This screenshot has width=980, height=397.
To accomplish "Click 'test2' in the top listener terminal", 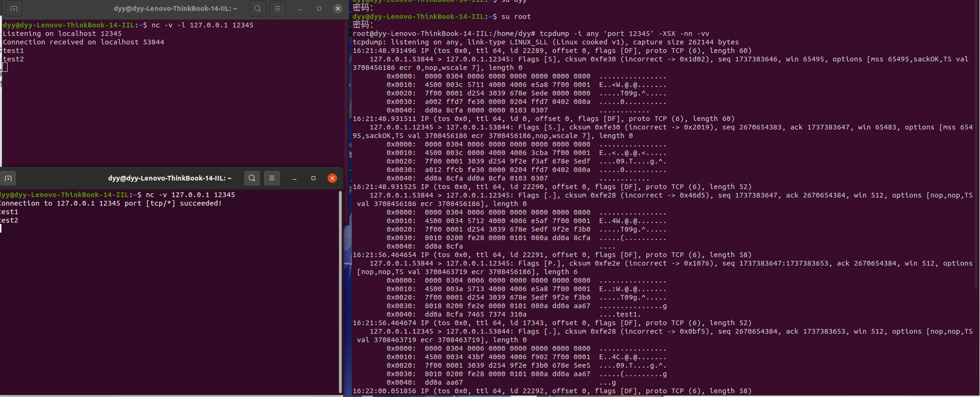I will point(13,59).
